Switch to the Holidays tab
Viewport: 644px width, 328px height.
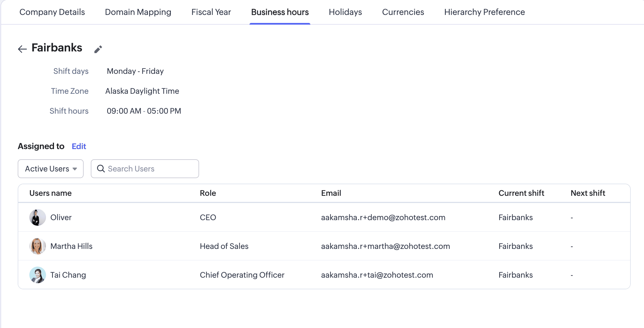(x=345, y=12)
